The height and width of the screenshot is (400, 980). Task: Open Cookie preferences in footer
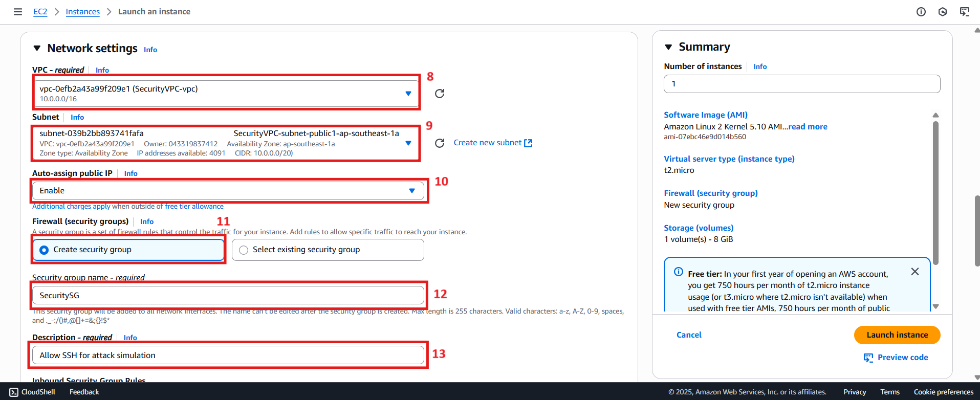[x=944, y=392]
